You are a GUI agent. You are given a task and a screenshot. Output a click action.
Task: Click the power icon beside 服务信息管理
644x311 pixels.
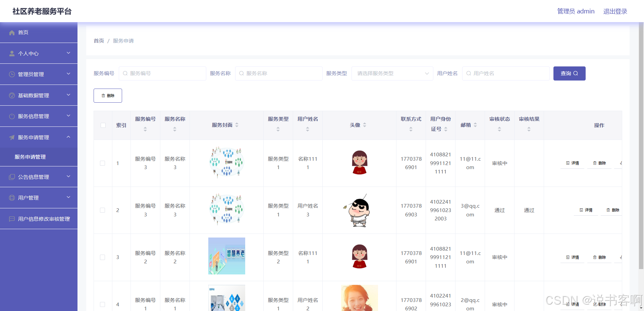(x=12, y=116)
